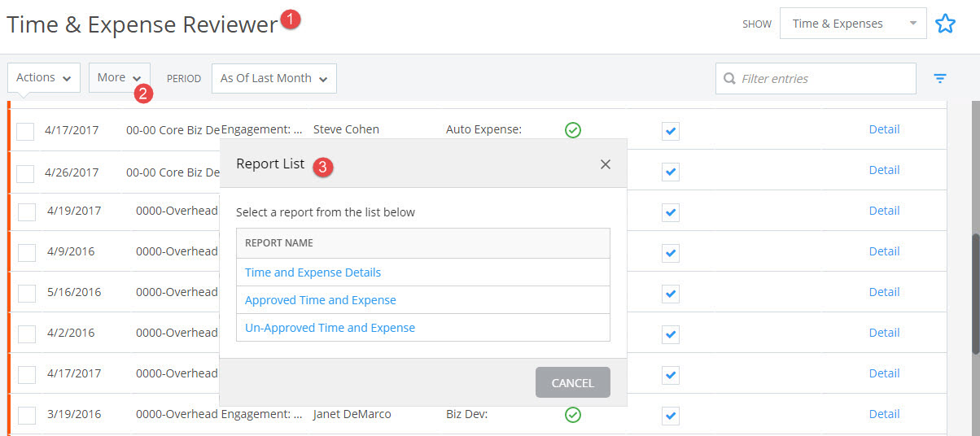The image size is (980, 436).
Task: Open Detail link for 4/26/2017 row
Action: click(x=884, y=170)
